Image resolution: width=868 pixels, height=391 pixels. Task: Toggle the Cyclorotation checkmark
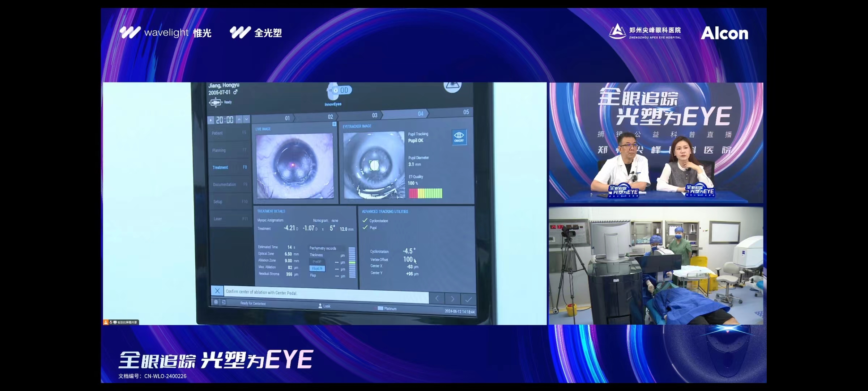(365, 220)
